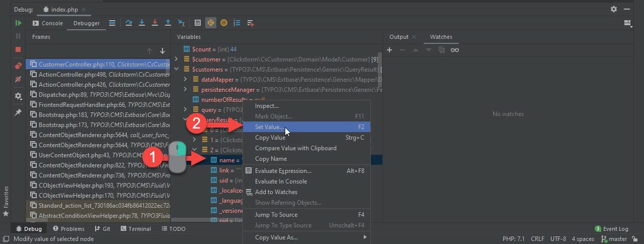Click next frame down arrow
Viewport: 644px width, 244px height.
[x=163, y=51]
